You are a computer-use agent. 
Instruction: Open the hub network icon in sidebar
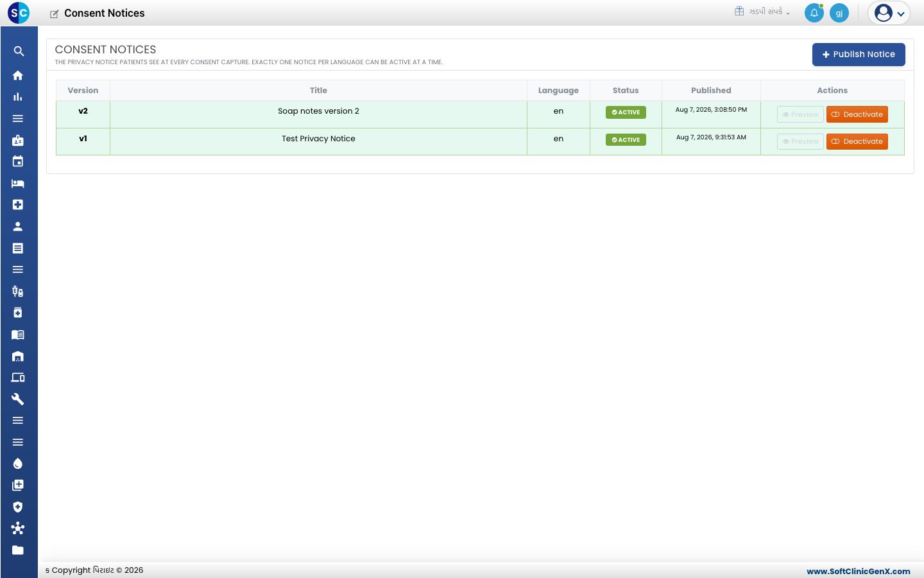18,529
